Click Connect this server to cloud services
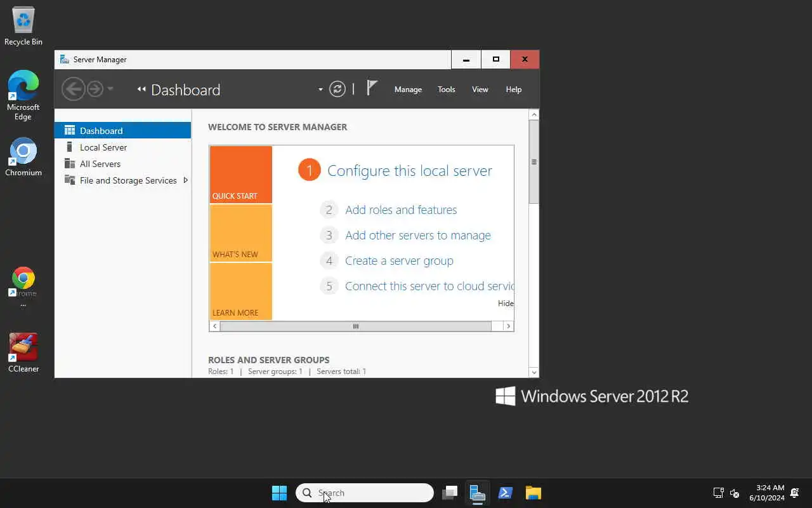 coord(429,286)
